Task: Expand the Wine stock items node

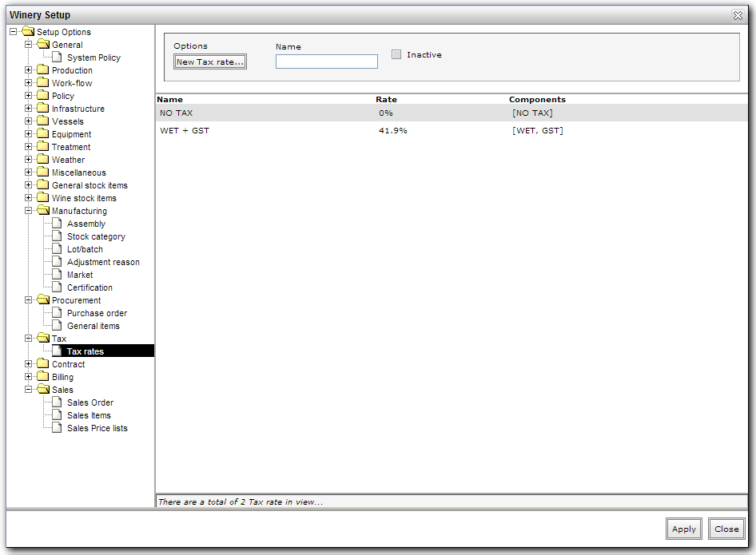Action: click(x=29, y=197)
